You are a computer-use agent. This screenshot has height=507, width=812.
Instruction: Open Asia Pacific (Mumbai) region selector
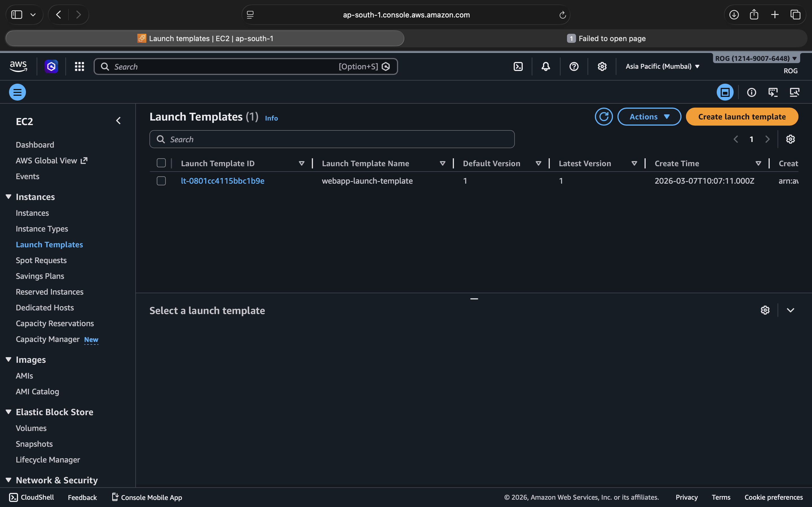662,66
